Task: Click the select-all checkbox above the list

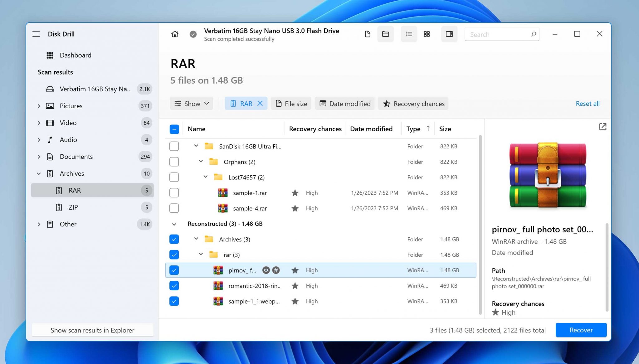Action: tap(174, 129)
